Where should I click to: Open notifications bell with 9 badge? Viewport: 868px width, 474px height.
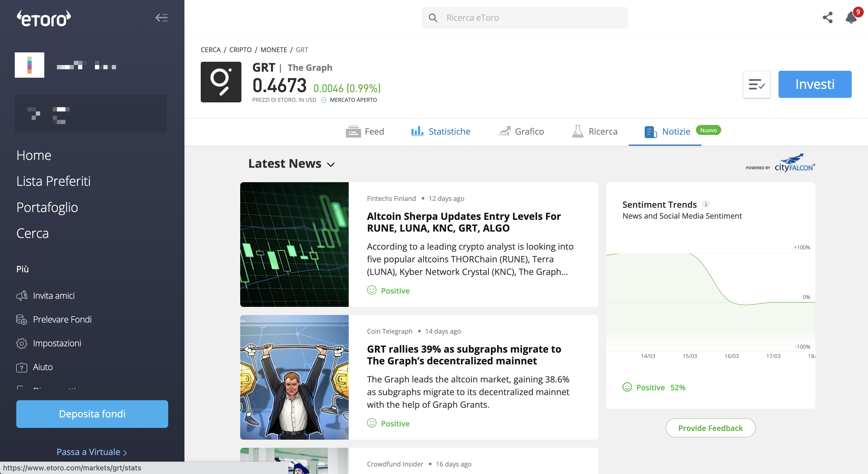coord(852,17)
